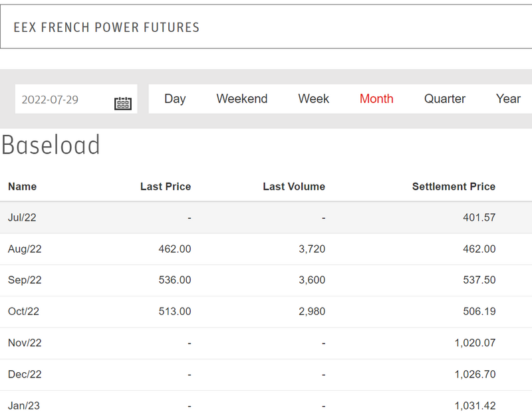
Task: Click the Sep/22 contract name
Action: 25,280
